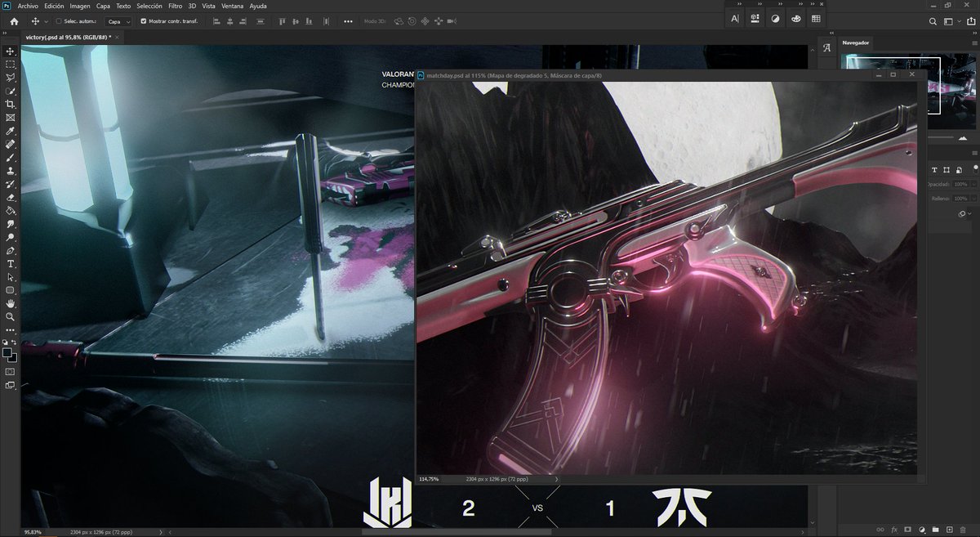Image resolution: width=980 pixels, height=537 pixels.
Task: Delete layer with trash icon
Action: pos(964,530)
